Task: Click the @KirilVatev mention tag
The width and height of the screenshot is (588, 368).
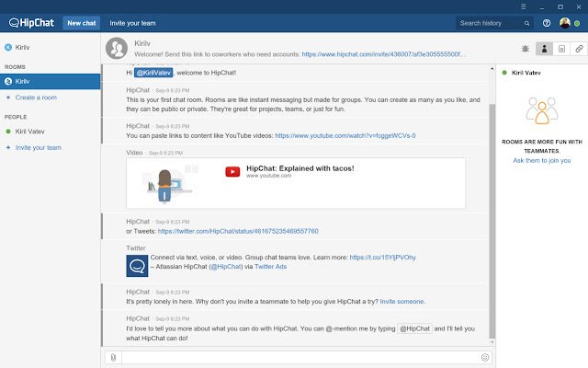Action: pos(153,73)
